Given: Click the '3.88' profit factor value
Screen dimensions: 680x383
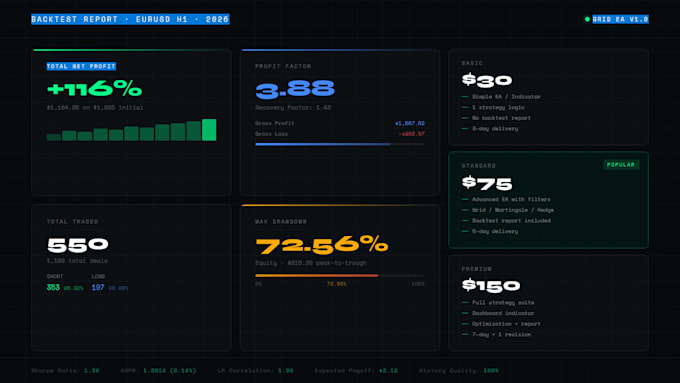Looking at the screenshot, I should click(295, 89).
